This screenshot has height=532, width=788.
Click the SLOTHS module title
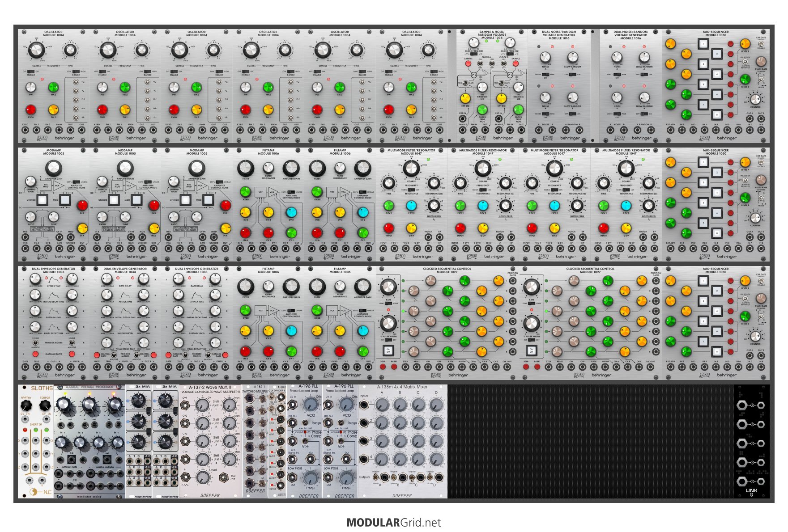click(x=42, y=388)
